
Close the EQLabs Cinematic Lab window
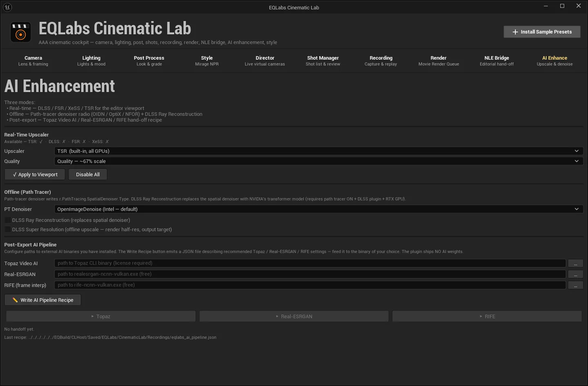pyautogui.click(x=579, y=6)
